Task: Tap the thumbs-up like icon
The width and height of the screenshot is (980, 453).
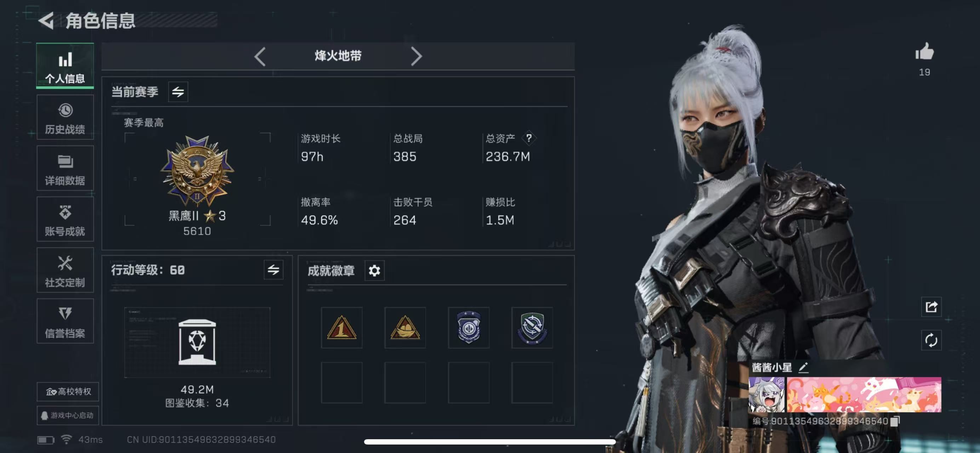Action: pyautogui.click(x=924, y=51)
